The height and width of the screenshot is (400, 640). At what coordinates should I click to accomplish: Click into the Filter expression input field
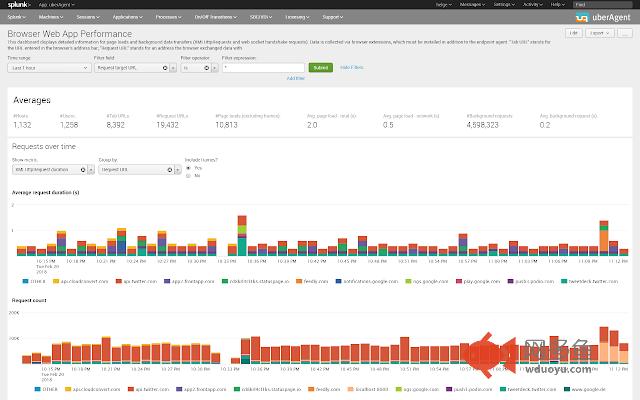(263, 67)
